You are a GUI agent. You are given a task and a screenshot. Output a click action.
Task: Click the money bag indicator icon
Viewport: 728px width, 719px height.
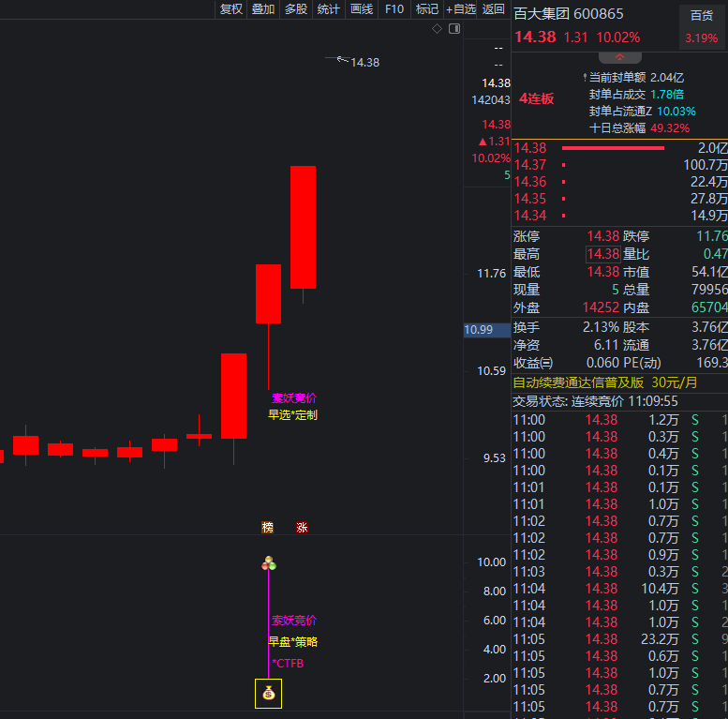tap(269, 694)
